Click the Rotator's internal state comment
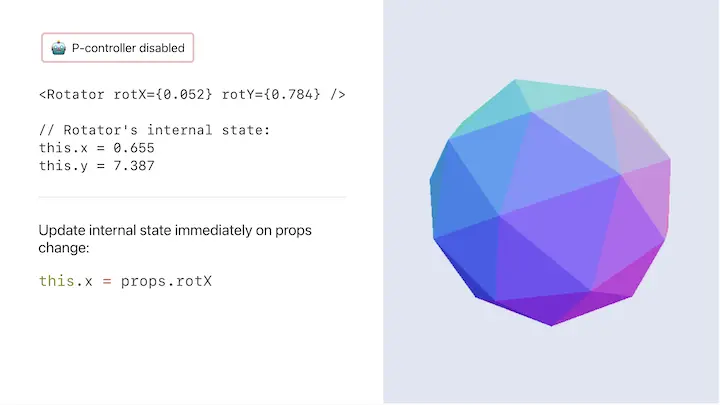 [154, 130]
